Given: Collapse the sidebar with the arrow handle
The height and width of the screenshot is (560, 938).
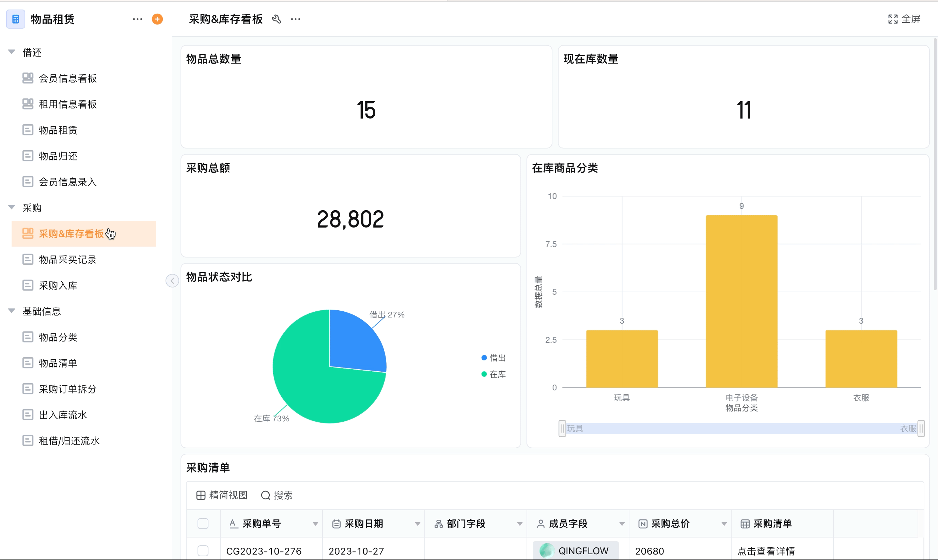Looking at the screenshot, I should click(x=172, y=280).
